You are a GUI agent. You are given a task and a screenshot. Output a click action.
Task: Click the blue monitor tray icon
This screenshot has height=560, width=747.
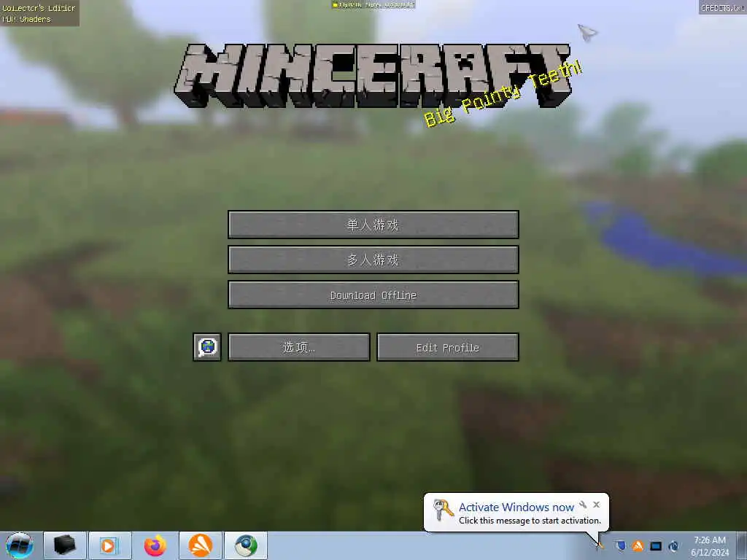(x=656, y=545)
